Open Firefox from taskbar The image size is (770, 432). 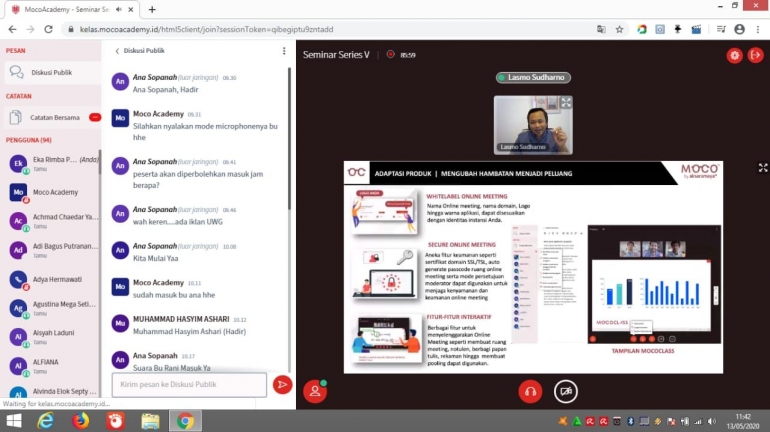tap(81, 421)
